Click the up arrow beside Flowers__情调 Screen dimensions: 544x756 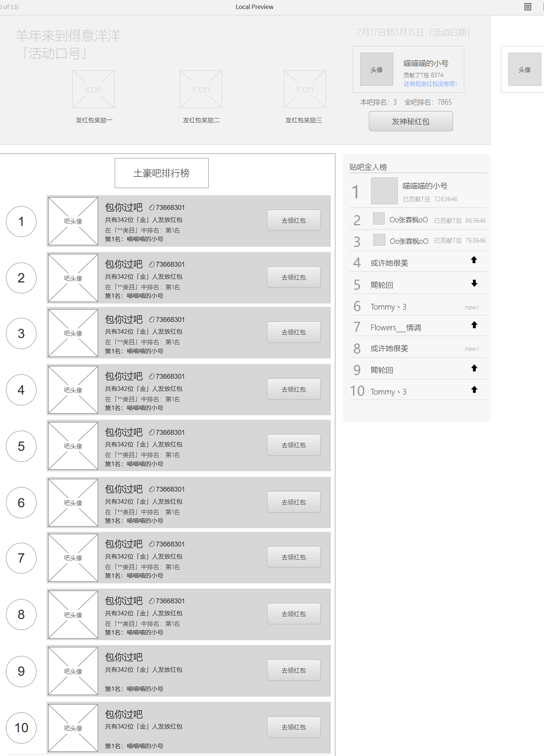[x=474, y=325]
